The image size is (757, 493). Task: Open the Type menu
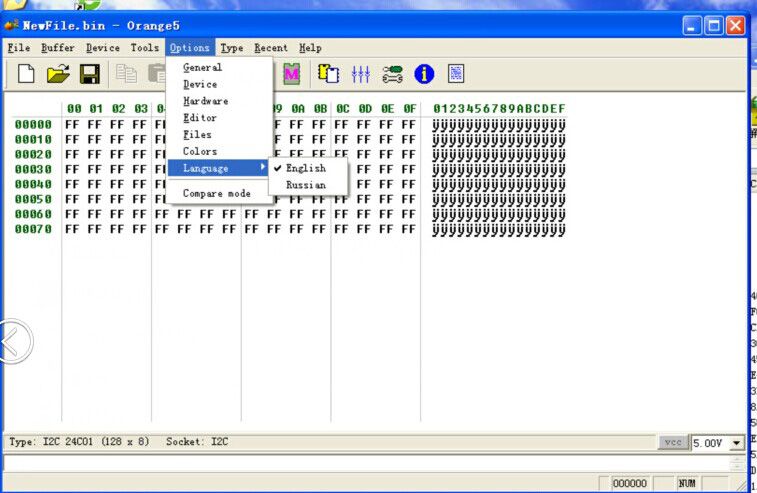click(x=231, y=47)
